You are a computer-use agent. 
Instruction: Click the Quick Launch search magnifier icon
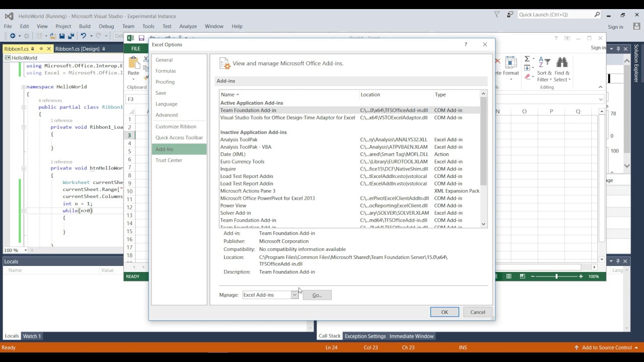[x=597, y=15]
